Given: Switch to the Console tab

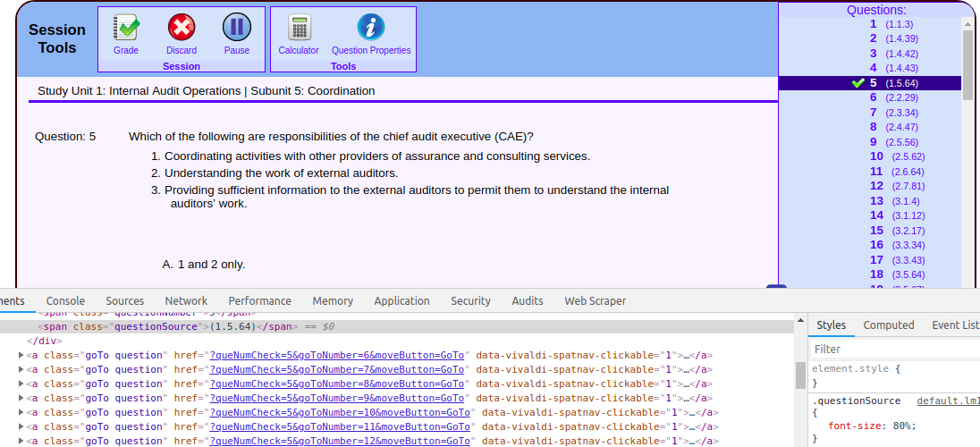Looking at the screenshot, I should tap(65, 301).
